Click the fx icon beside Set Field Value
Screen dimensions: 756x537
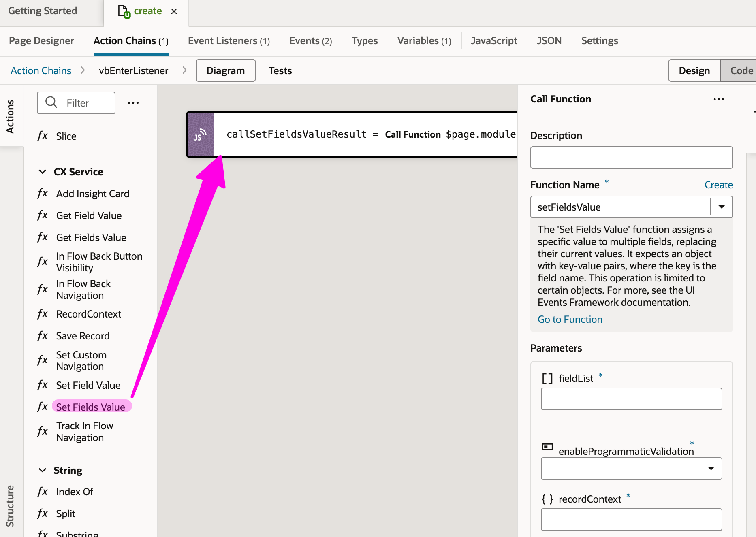(x=43, y=385)
